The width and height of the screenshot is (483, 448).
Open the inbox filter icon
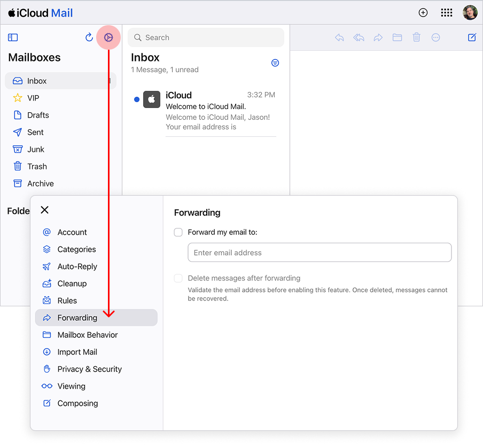click(275, 63)
